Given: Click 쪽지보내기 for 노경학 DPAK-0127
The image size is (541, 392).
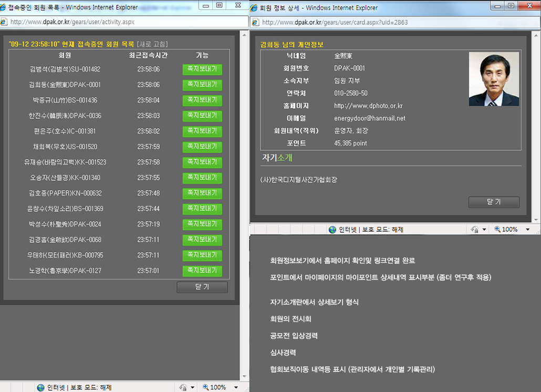Looking at the screenshot, I should coord(202,271).
